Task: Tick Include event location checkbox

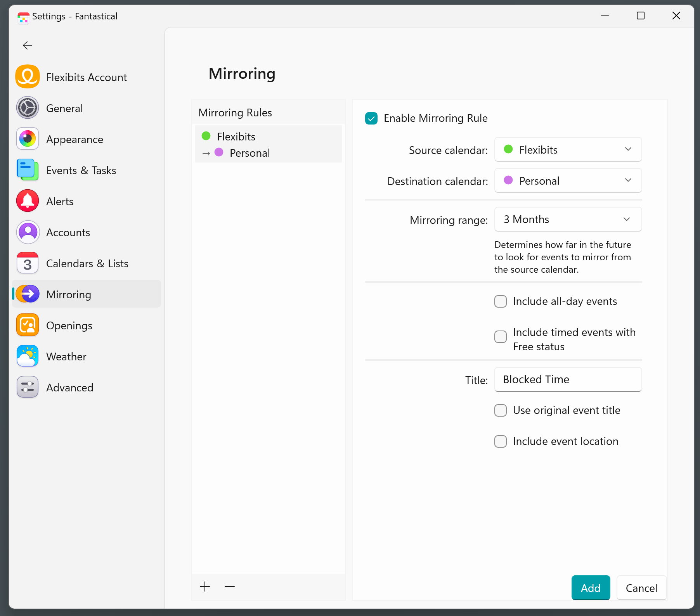Action: pos(501,441)
